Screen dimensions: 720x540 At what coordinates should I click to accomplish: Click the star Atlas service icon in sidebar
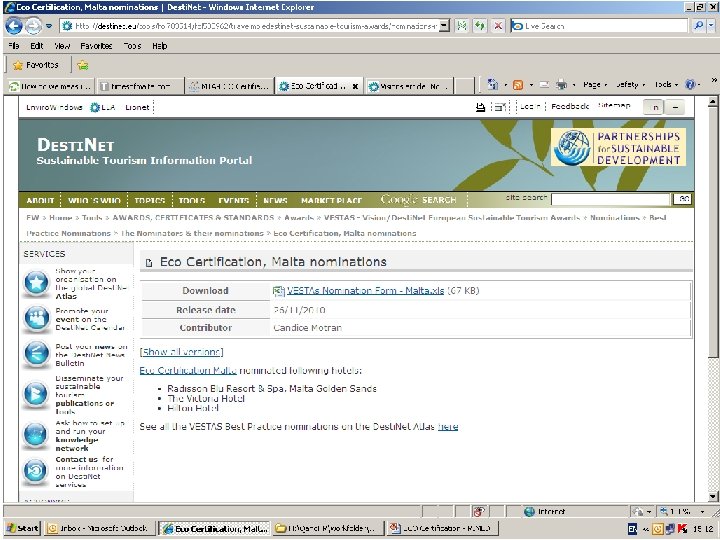[36, 283]
